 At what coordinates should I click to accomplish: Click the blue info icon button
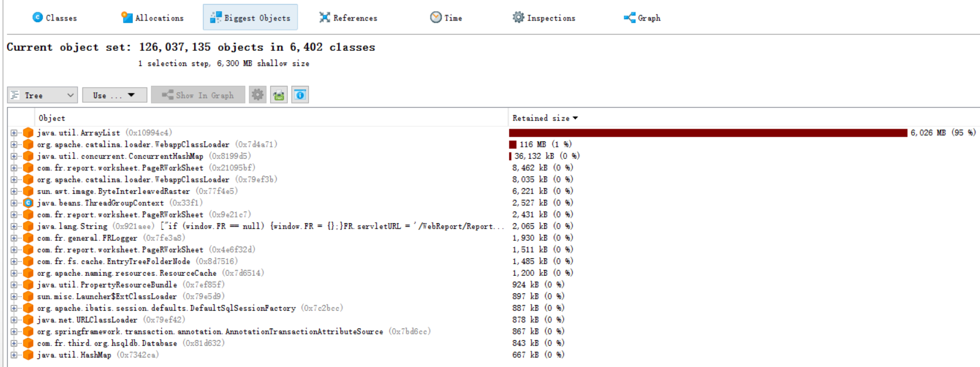(300, 95)
